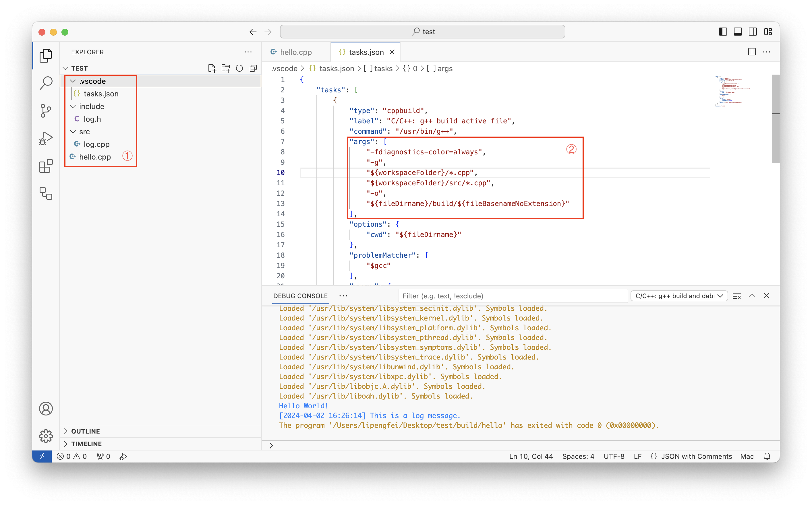Open notifications bell in status bar
This screenshot has height=505, width=812.
click(767, 456)
